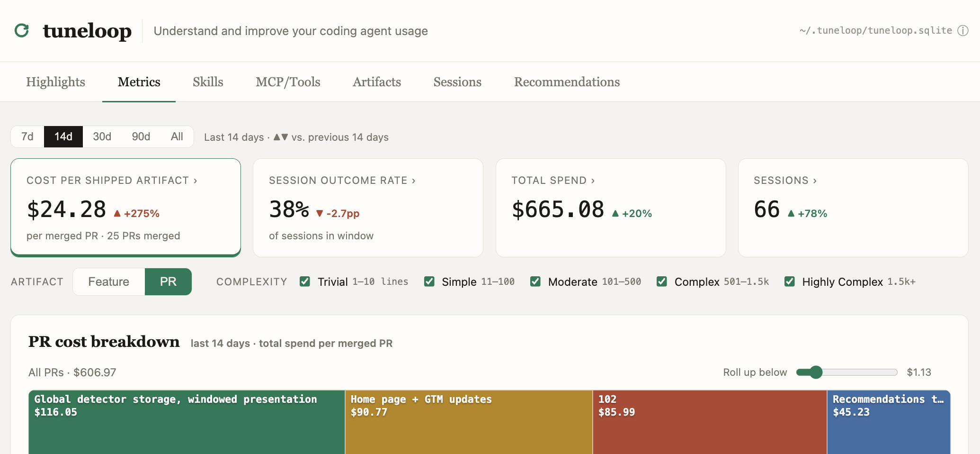Uncheck Highly Complex 1.5k+ checkbox

[x=790, y=281]
